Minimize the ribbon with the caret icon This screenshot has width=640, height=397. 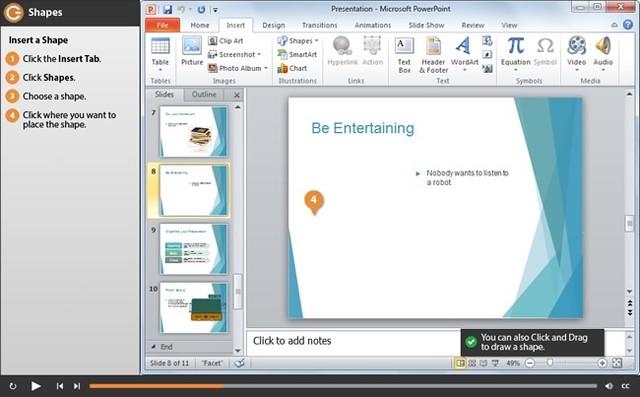coord(614,25)
